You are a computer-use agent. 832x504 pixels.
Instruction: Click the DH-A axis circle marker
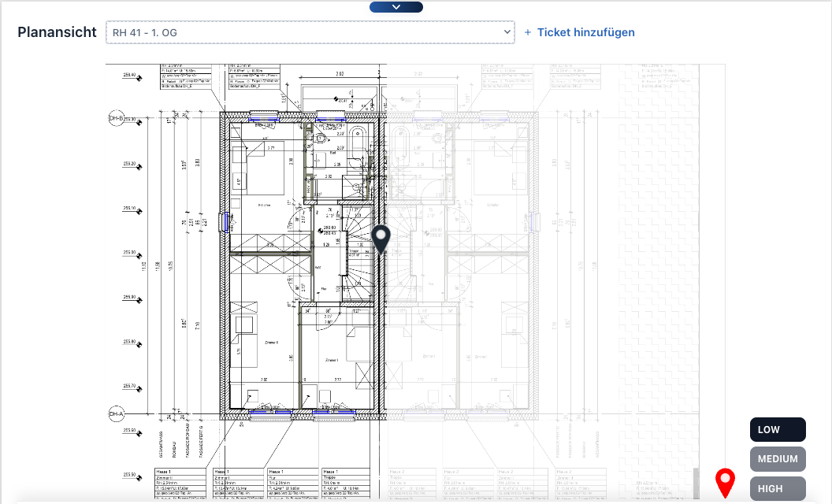pos(116,413)
